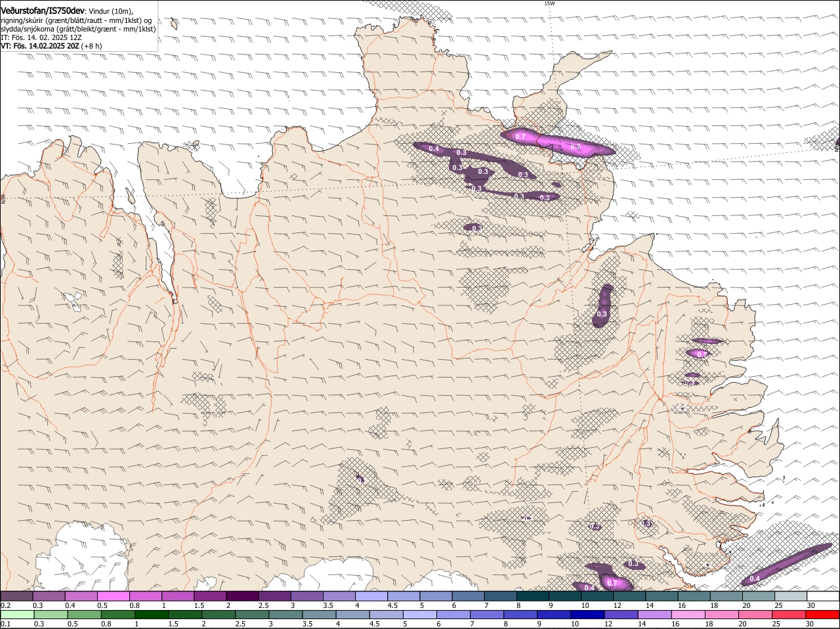
Task: Click the 'rigning/skúrir (grænt/blátt/rautt - mm/1klst) og' line
Action: [x=76, y=20]
